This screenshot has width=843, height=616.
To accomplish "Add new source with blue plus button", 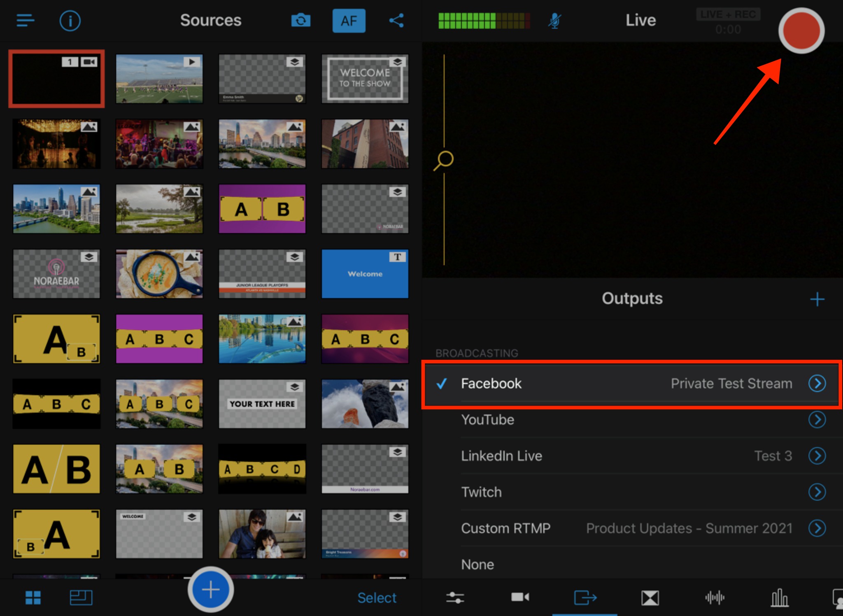I will [211, 590].
